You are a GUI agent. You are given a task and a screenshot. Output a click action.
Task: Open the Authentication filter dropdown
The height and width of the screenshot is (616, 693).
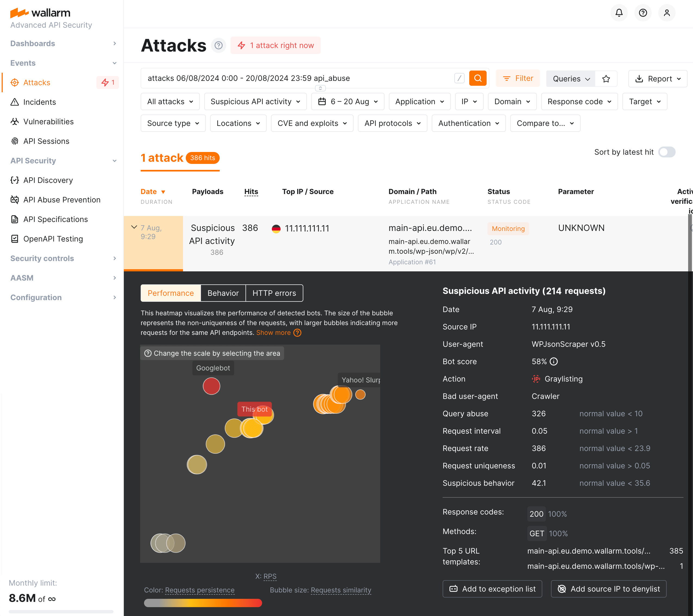point(468,123)
